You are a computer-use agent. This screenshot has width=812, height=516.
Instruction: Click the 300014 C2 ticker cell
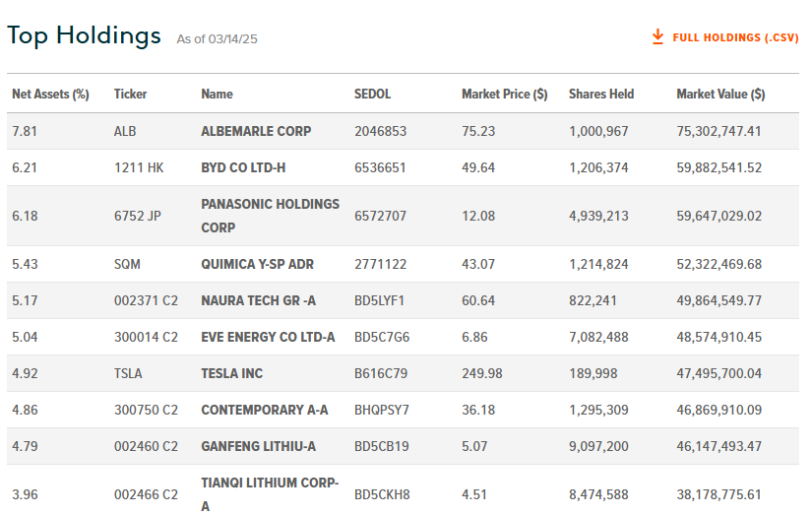[x=146, y=337]
